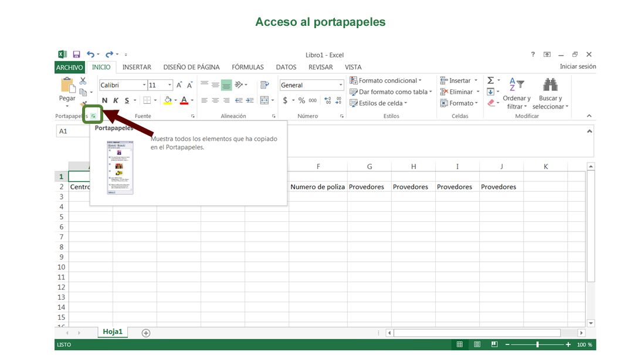Apply the fill color bucket icon
Viewport: 644px width, 355px height.
pos(168,100)
